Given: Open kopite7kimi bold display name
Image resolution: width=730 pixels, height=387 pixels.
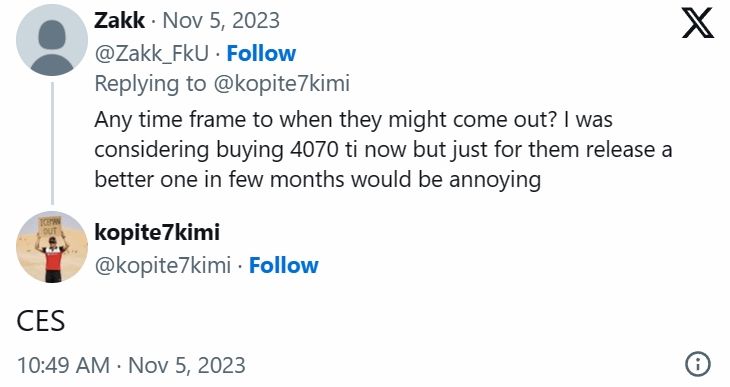Looking at the screenshot, I should 157,232.
